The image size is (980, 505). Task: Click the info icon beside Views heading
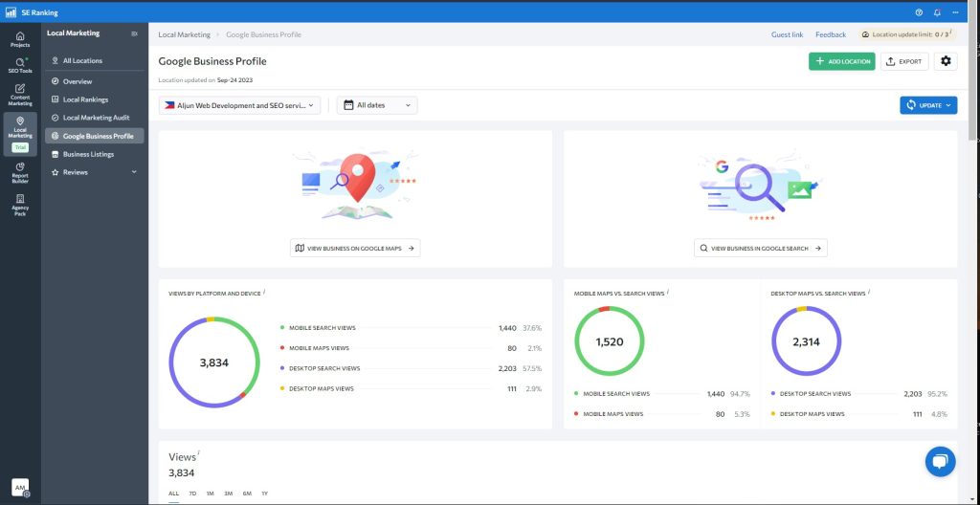point(199,451)
